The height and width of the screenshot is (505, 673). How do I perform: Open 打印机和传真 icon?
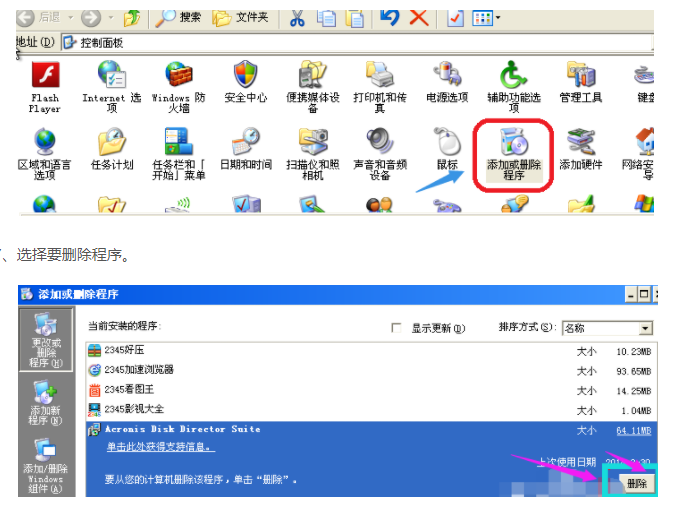379,77
